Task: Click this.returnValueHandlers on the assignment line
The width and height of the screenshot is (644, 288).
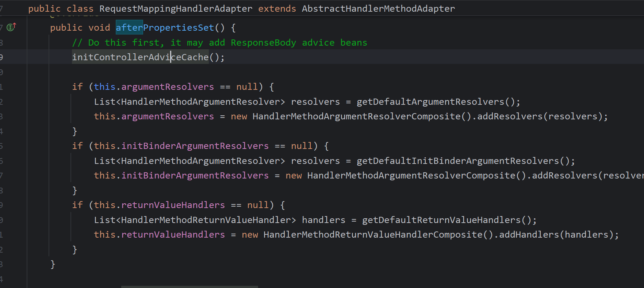Action: [x=159, y=235]
